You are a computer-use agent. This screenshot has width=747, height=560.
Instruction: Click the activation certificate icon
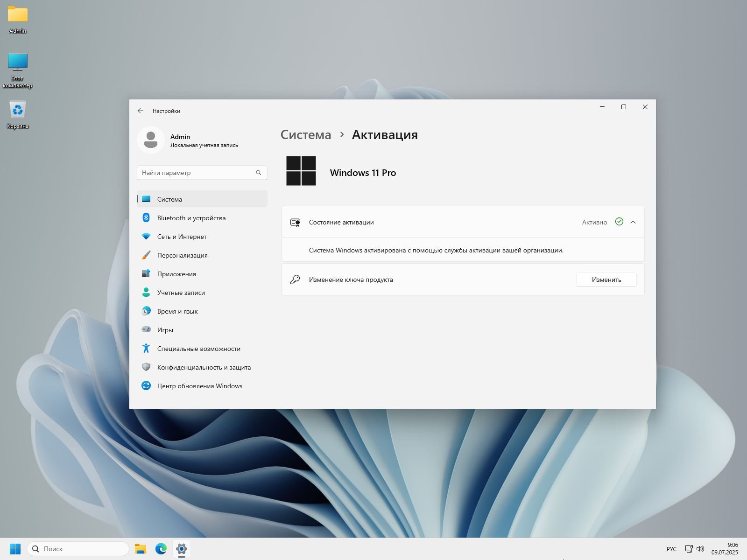coord(295,222)
